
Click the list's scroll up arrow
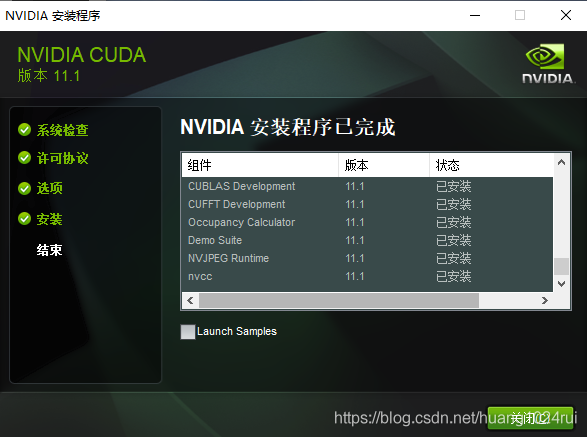tap(561, 162)
